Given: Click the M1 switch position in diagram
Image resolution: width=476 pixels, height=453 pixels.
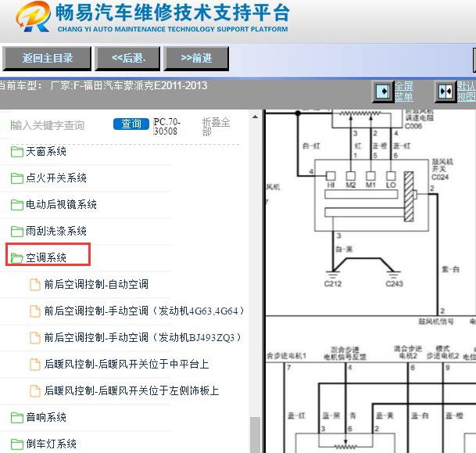Looking at the screenshot, I should pyautogui.click(x=370, y=176).
